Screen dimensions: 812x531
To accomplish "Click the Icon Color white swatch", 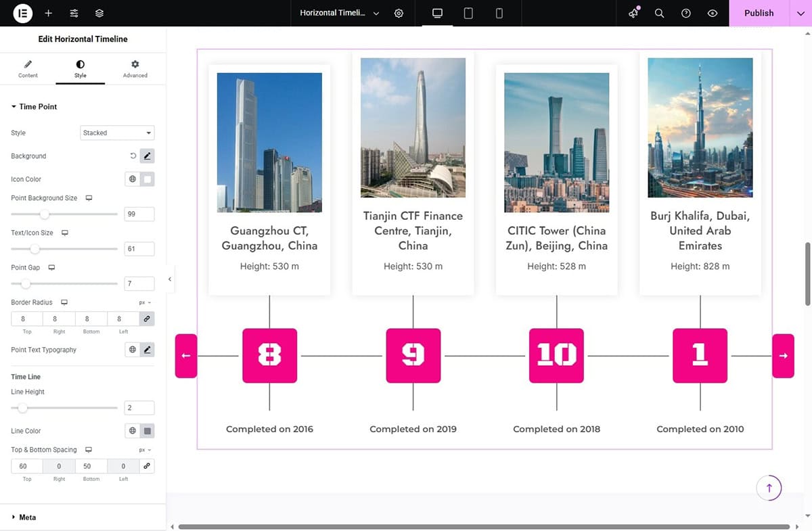I will pyautogui.click(x=148, y=179).
